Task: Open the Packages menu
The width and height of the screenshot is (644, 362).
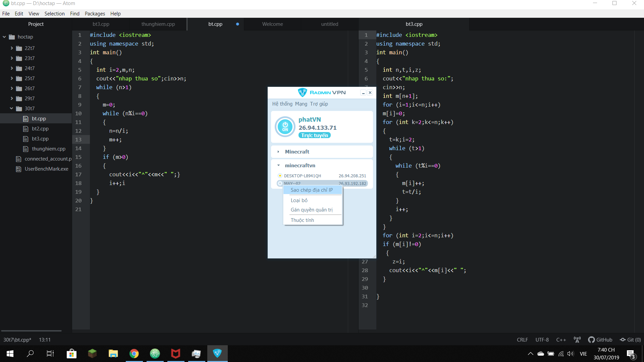Action: pos(95,14)
